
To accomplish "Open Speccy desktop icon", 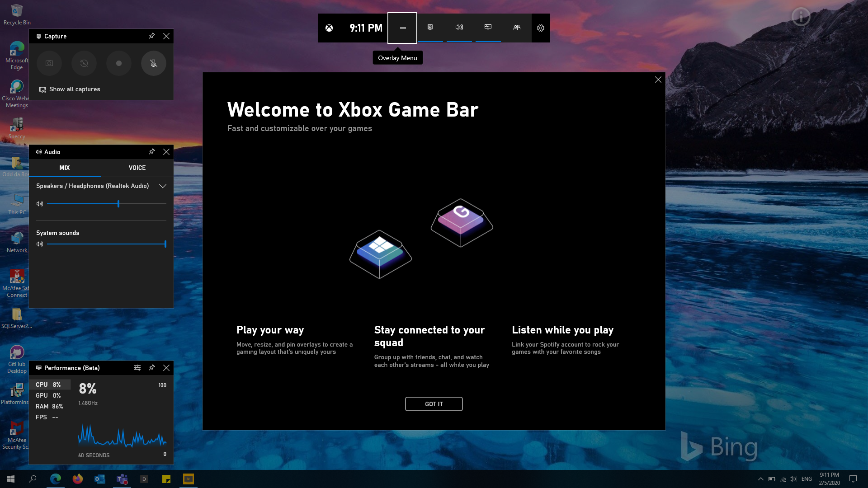I will 17,128.
